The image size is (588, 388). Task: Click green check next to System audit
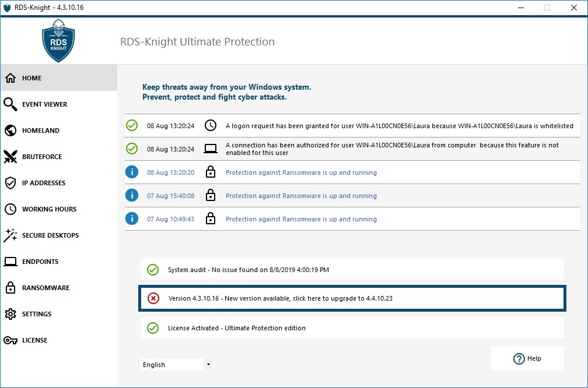(x=153, y=270)
